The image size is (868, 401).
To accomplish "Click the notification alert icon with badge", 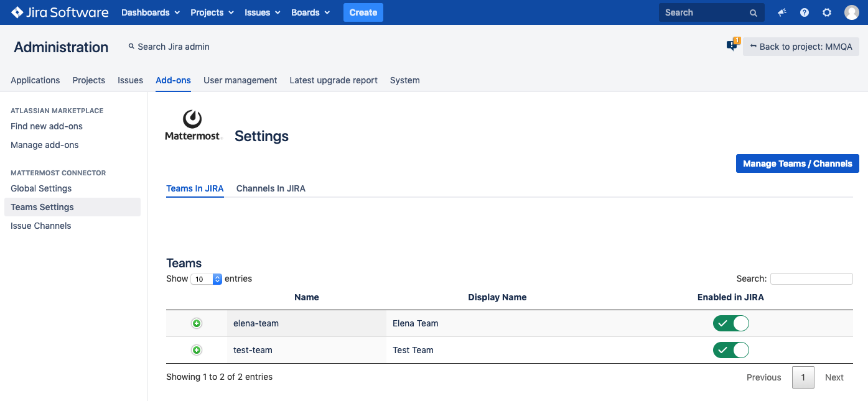I will click(x=732, y=45).
